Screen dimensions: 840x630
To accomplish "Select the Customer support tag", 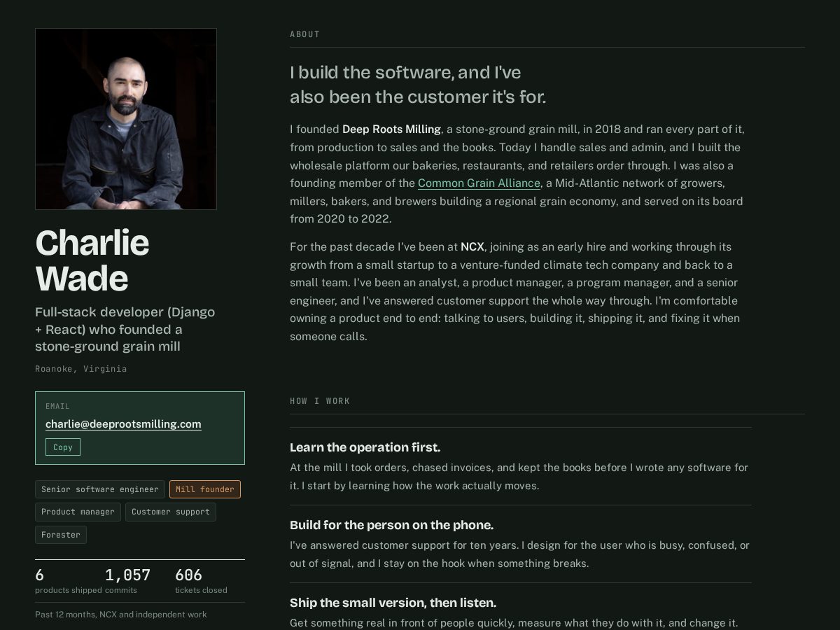I will pyautogui.click(x=171, y=512).
